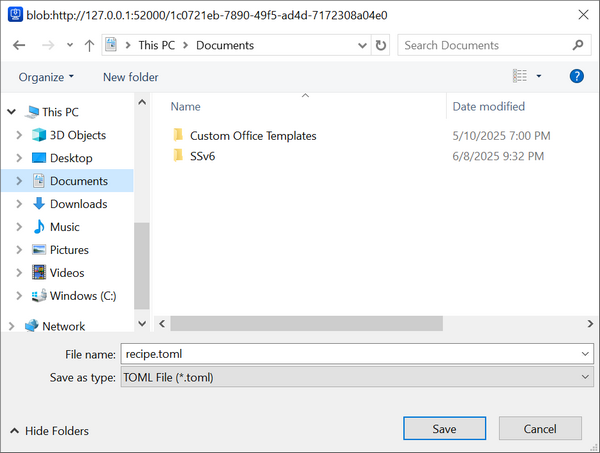Expand the Desktop tree node
This screenshot has width=600, height=453.
tap(19, 158)
